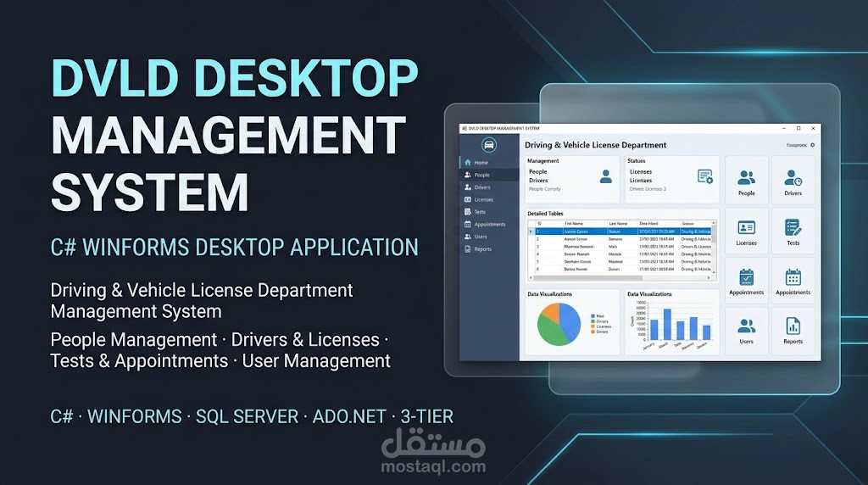This screenshot has width=868, height=485.
Task: Click the Drivers Licenses 3 text in Statuses
Action: [x=648, y=189]
